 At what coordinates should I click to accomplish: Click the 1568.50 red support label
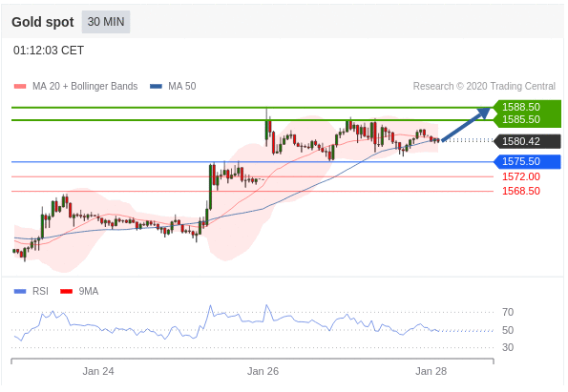[521, 191]
